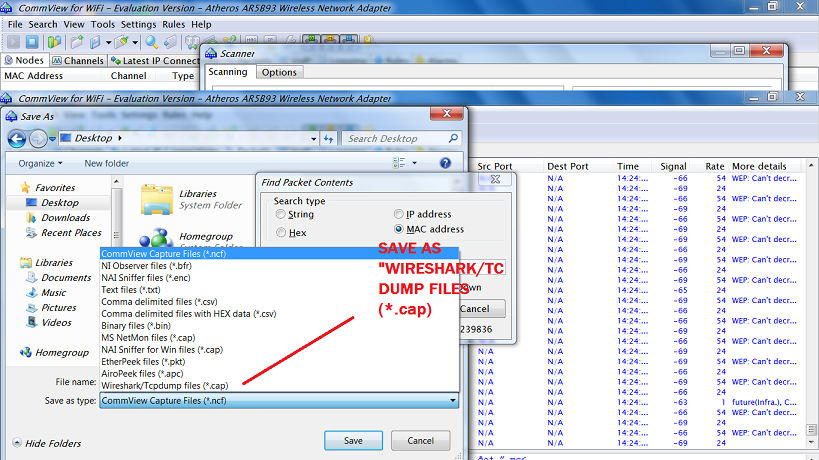Select the IP address search type
Viewport: 819px width, 460px height.
point(399,214)
